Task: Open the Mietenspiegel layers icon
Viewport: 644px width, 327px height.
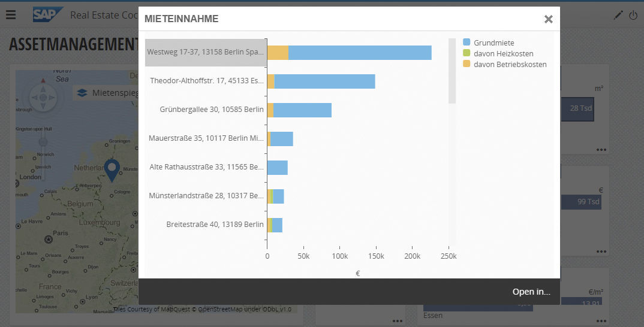Action: (82, 93)
